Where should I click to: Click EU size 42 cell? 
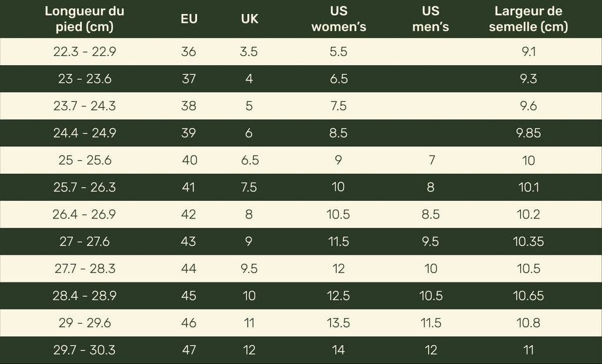[x=189, y=214]
